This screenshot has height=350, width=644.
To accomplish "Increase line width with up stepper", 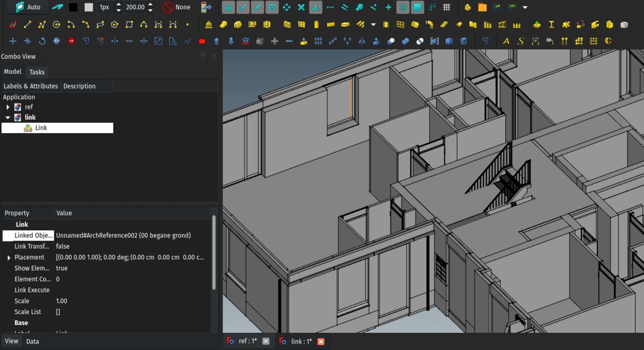I will [x=118, y=4].
